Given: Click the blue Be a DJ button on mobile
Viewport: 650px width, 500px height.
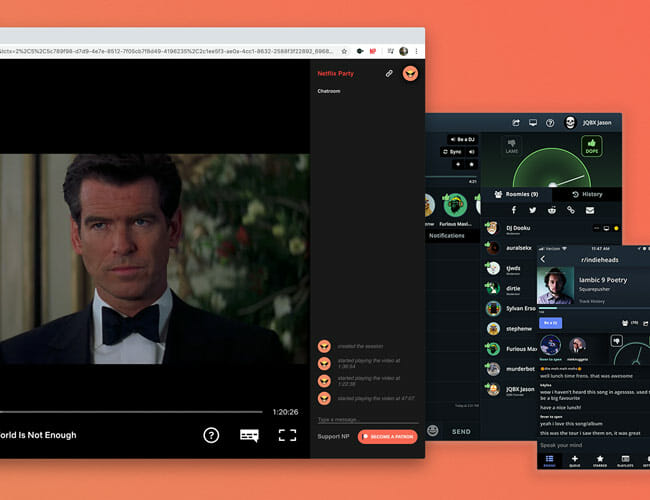Looking at the screenshot, I should pos(551,323).
